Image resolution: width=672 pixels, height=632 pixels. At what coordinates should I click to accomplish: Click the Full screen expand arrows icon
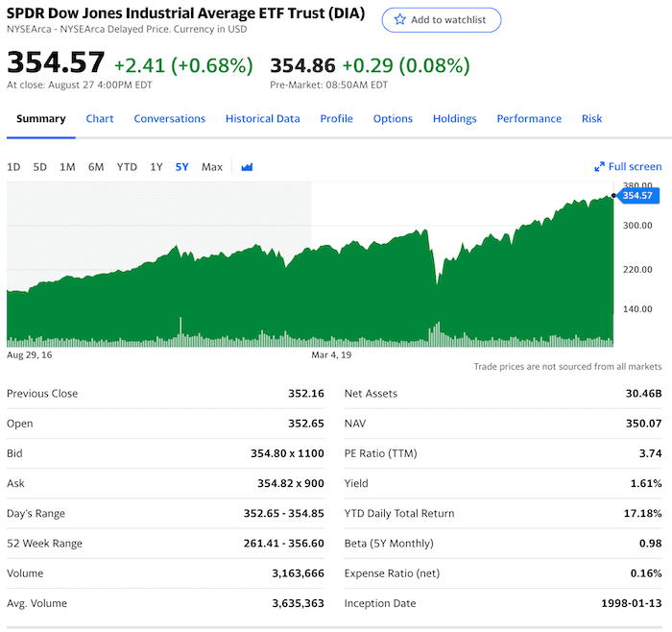[x=599, y=167]
